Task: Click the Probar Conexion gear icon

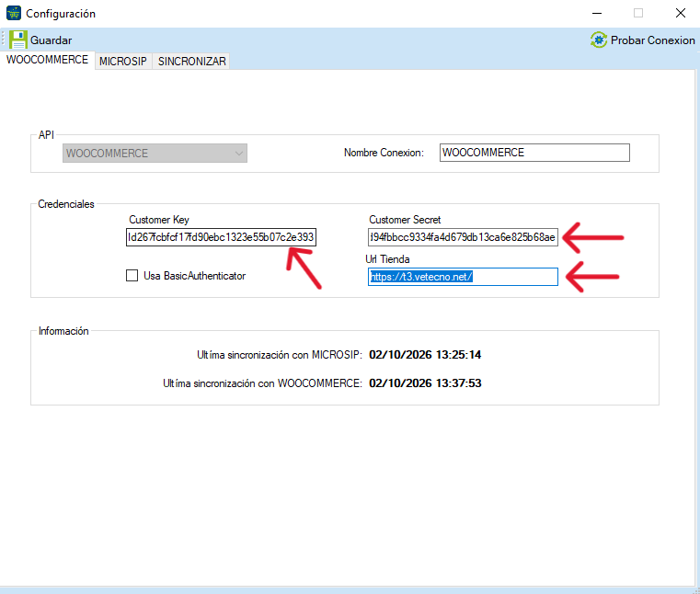Action: pos(599,40)
